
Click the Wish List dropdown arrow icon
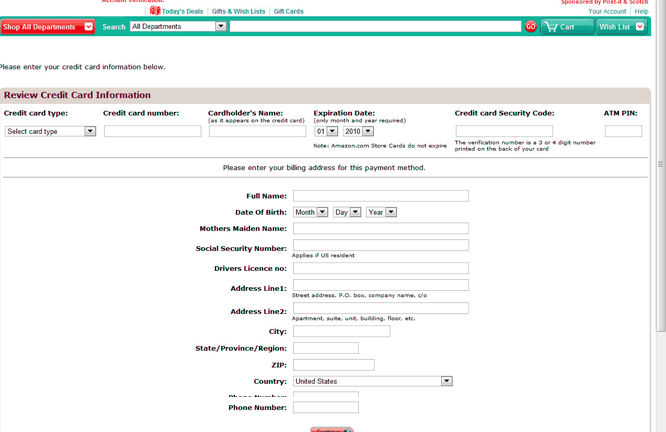640,27
